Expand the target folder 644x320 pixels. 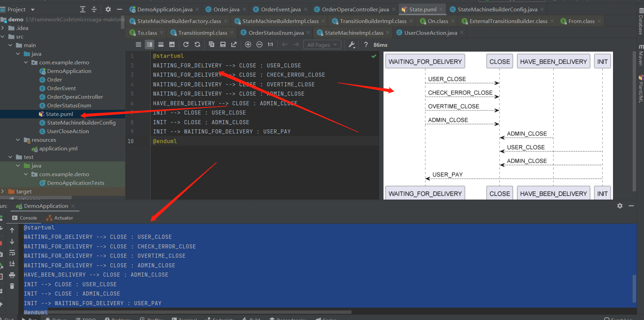(3, 191)
